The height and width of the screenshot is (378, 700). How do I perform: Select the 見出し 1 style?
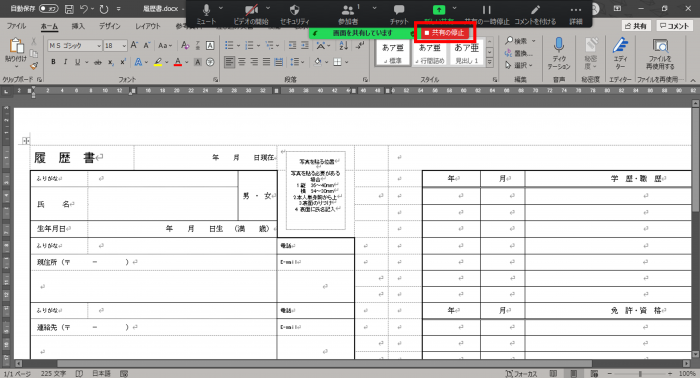tap(467, 53)
